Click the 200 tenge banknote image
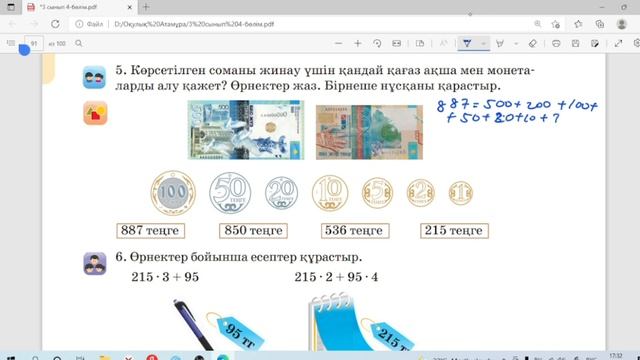This screenshot has height=360, width=640. click(x=369, y=132)
